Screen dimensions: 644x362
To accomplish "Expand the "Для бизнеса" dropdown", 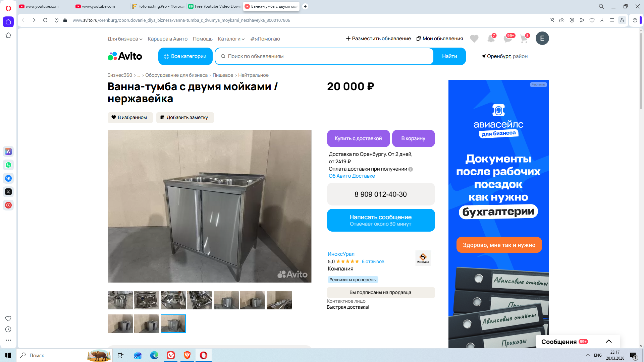I will [125, 39].
